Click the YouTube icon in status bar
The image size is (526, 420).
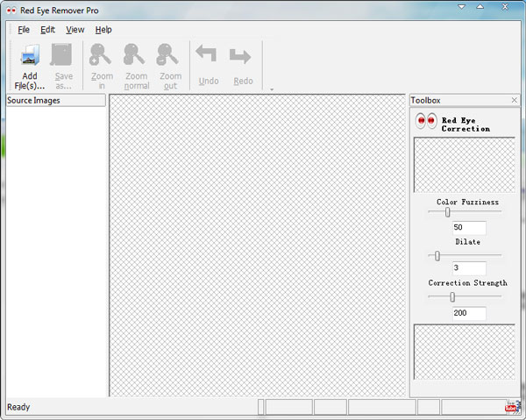(x=510, y=407)
